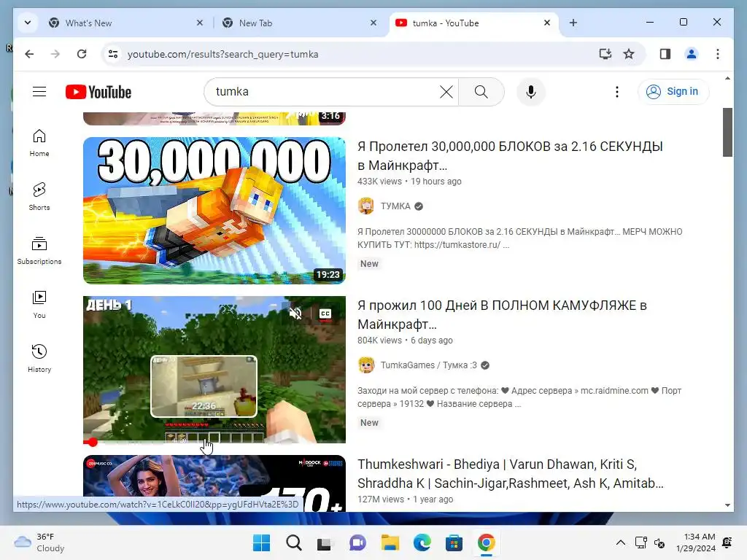Open Shorts in the sidebar

[39, 197]
